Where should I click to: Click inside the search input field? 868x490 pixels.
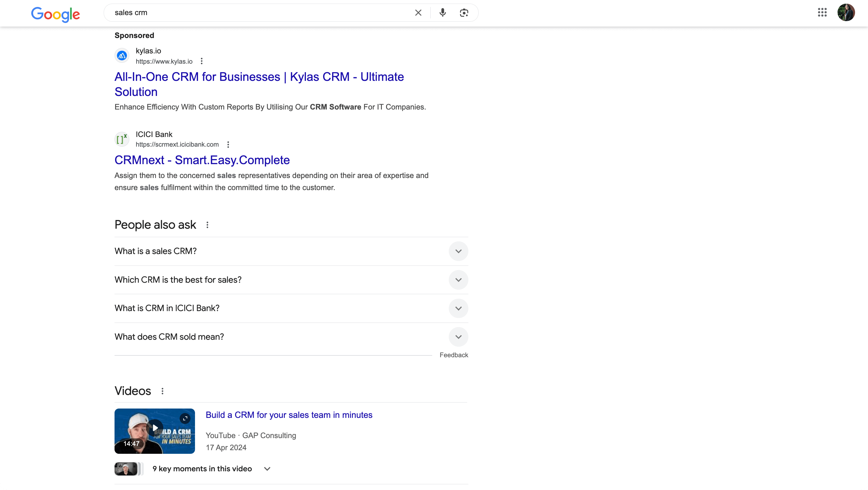pos(236,13)
